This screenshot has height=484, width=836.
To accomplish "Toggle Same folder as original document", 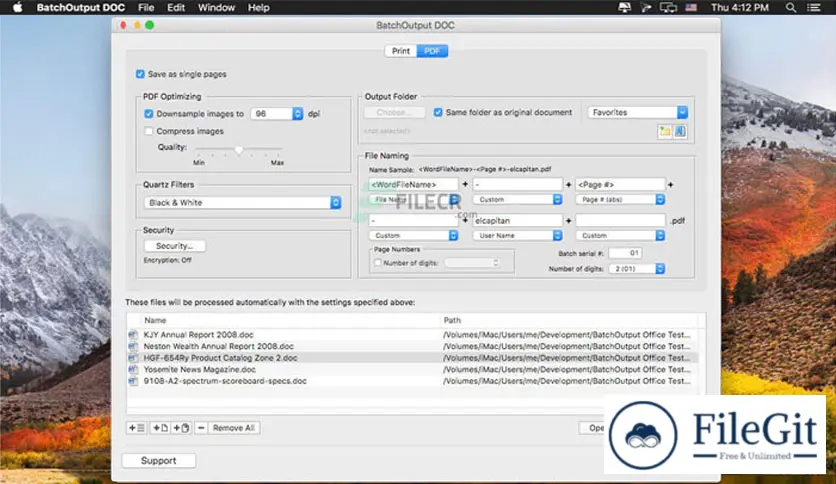I will pos(438,112).
